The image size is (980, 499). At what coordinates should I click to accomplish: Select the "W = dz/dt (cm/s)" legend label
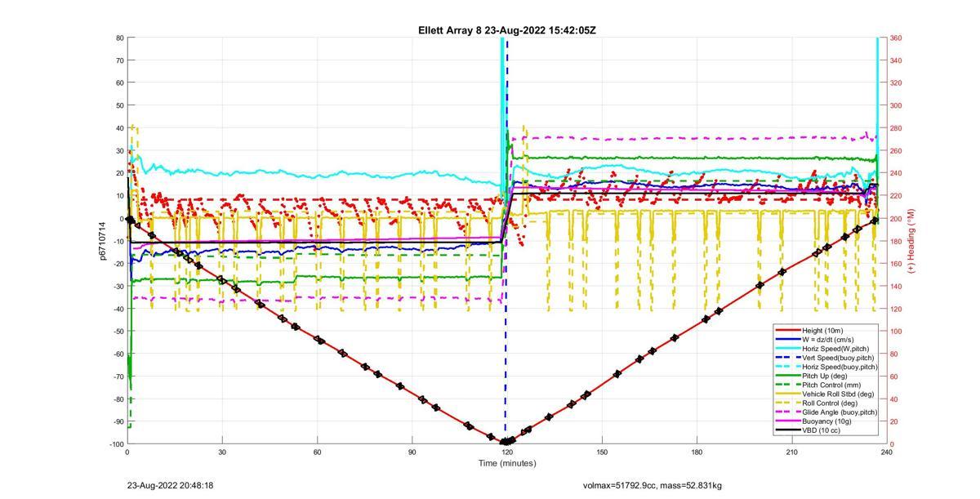click(x=829, y=339)
